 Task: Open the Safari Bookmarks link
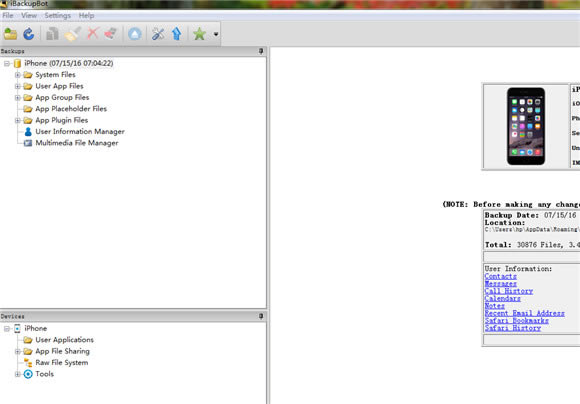[x=516, y=321]
